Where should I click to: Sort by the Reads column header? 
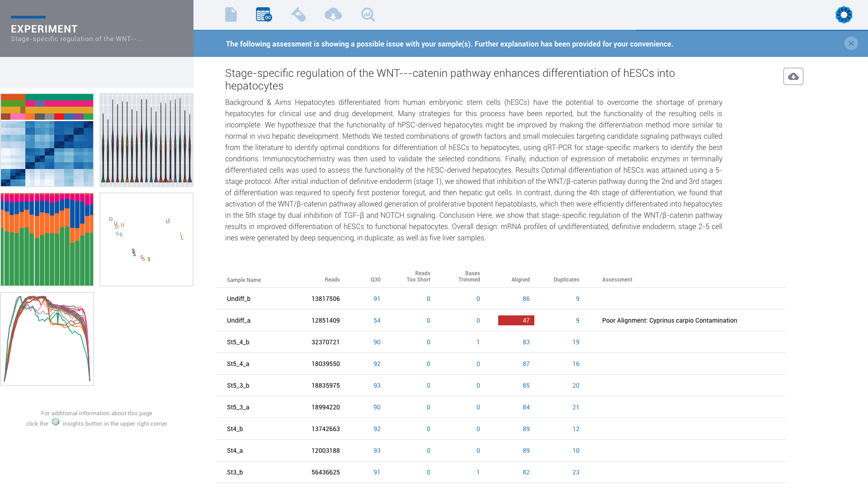point(332,280)
